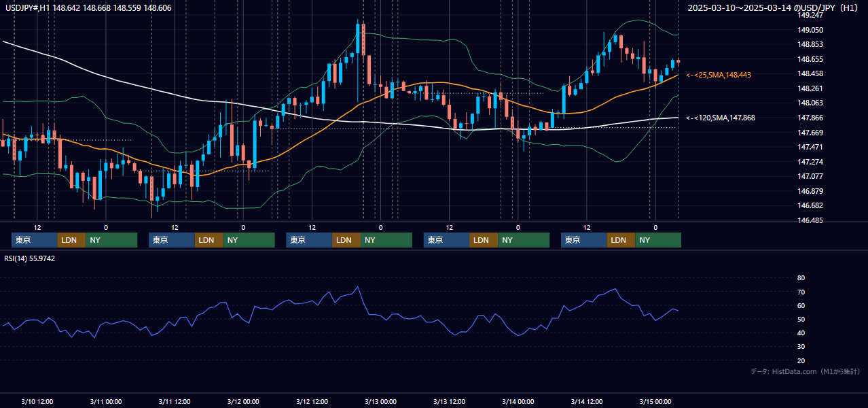Click RSI scale value 70

click(x=801, y=292)
